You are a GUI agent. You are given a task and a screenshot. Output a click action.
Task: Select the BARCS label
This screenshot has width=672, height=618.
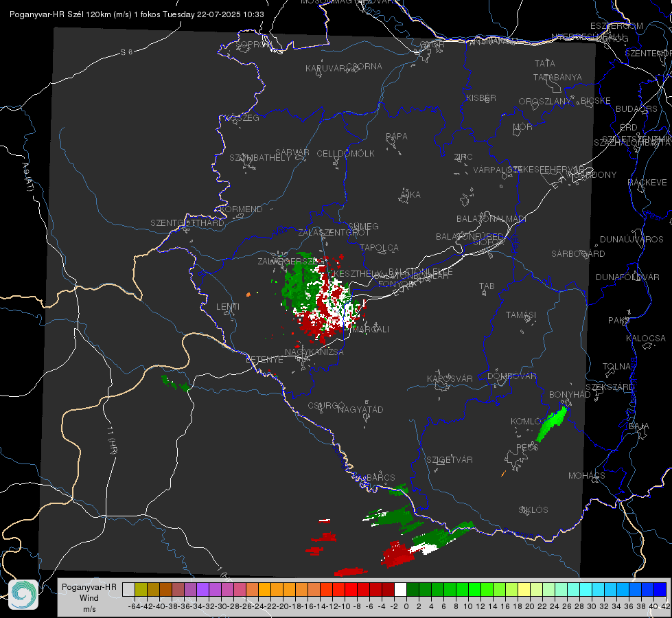[380, 478]
